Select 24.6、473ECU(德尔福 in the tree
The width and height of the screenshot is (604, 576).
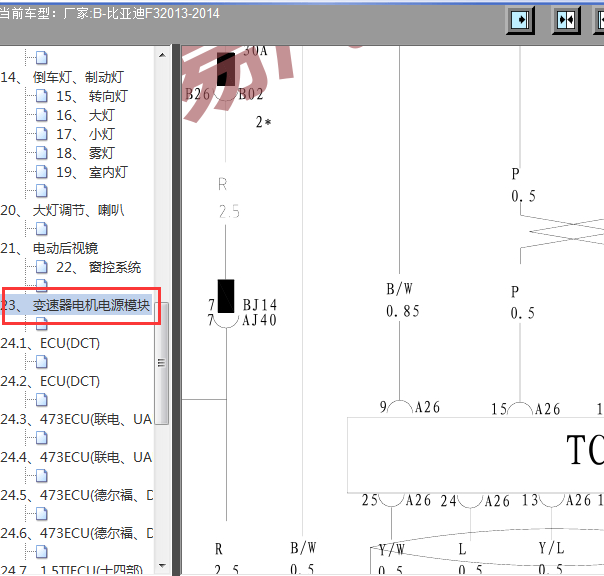coord(76,533)
